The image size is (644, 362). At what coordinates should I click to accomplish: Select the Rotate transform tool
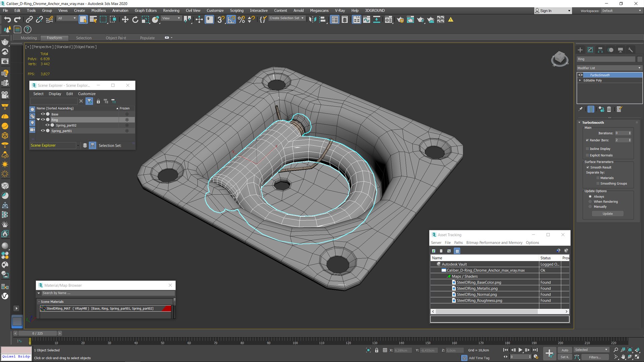tap(135, 19)
